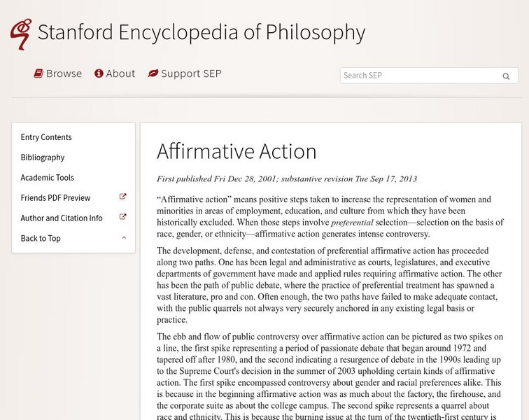Click external-link icon on Friends PDF Preview row

[123, 197]
